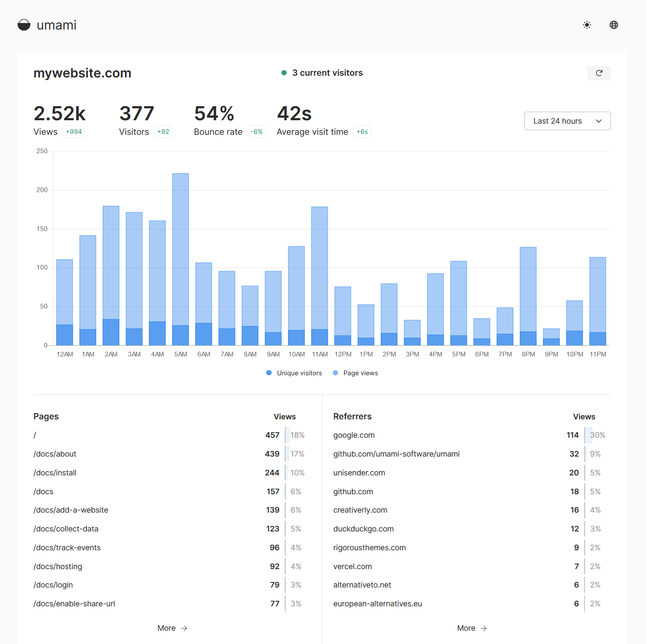The image size is (646, 644).
Task: Expand date range using chevron arrow
Action: click(599, 121)
